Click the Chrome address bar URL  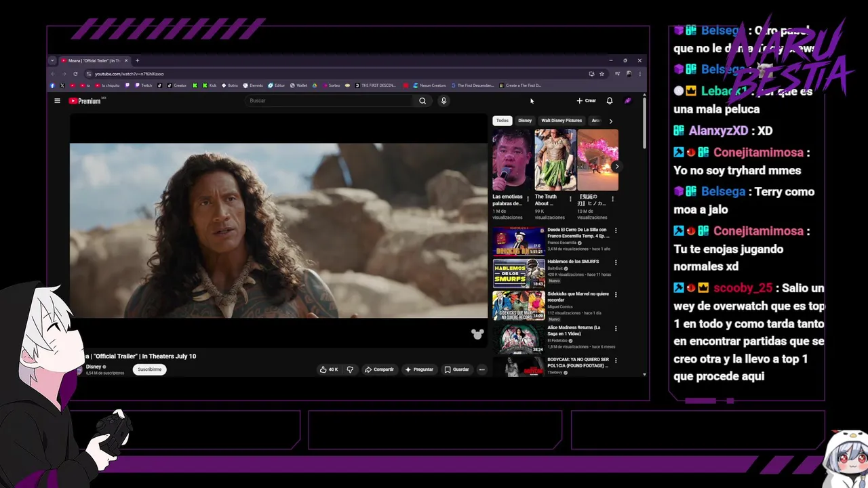pyautogui.click(x=129, y=74)
